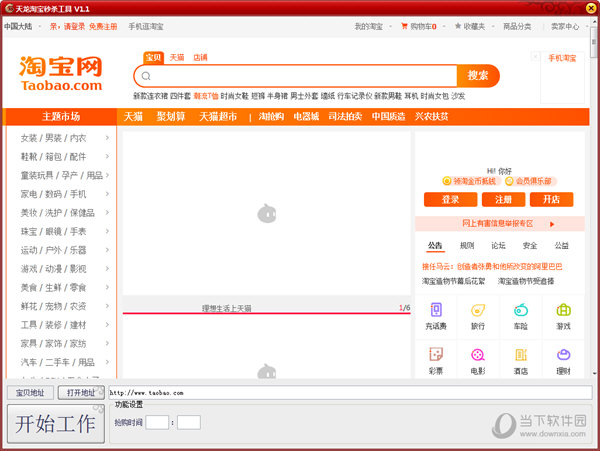Image resolution: width=600 pixels, height=451 pixels.
Task: Open 司法拍卖 in the nav bar
Action: (345, 117)
